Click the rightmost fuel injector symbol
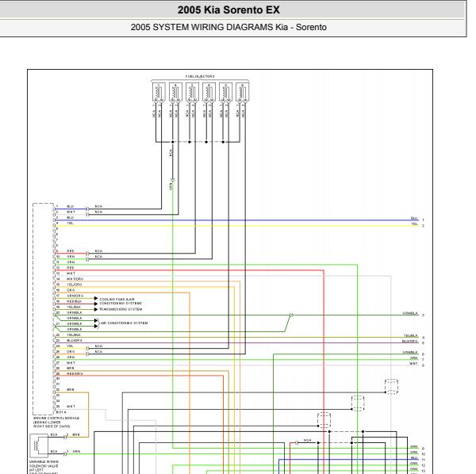This screenshot has height=474, width=476. (243, 92)
